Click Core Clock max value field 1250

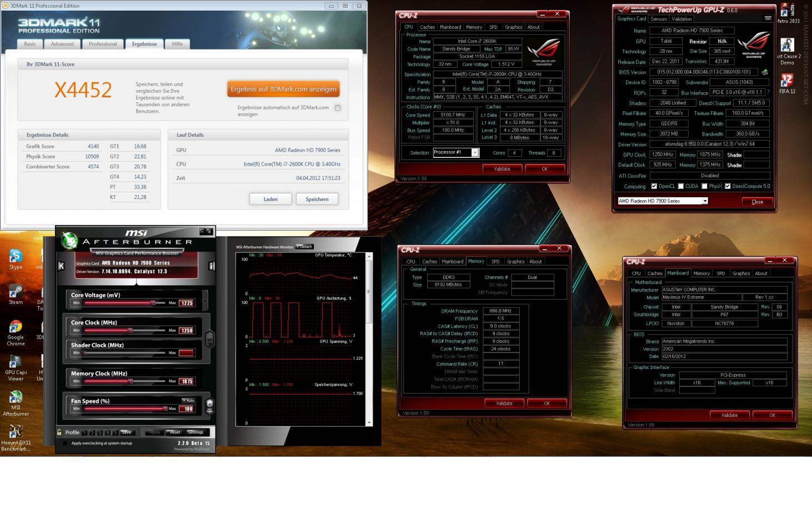[x=186, y=330]
